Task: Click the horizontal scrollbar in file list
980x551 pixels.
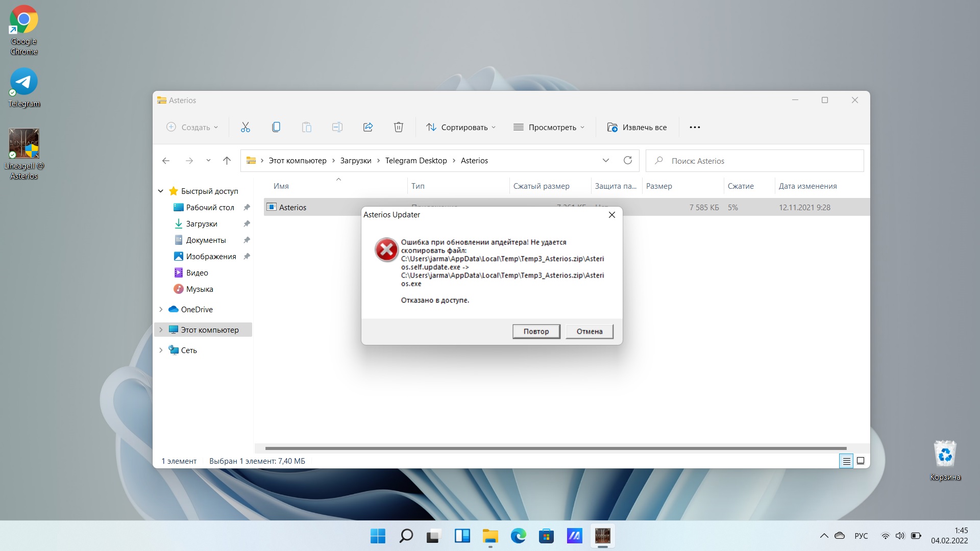Action: [x=556, y=448]
